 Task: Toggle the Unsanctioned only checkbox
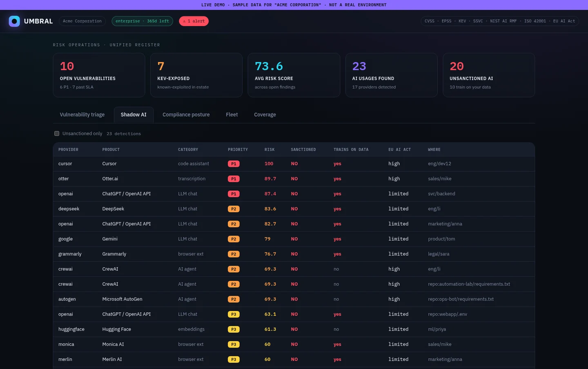pos(57,133)
